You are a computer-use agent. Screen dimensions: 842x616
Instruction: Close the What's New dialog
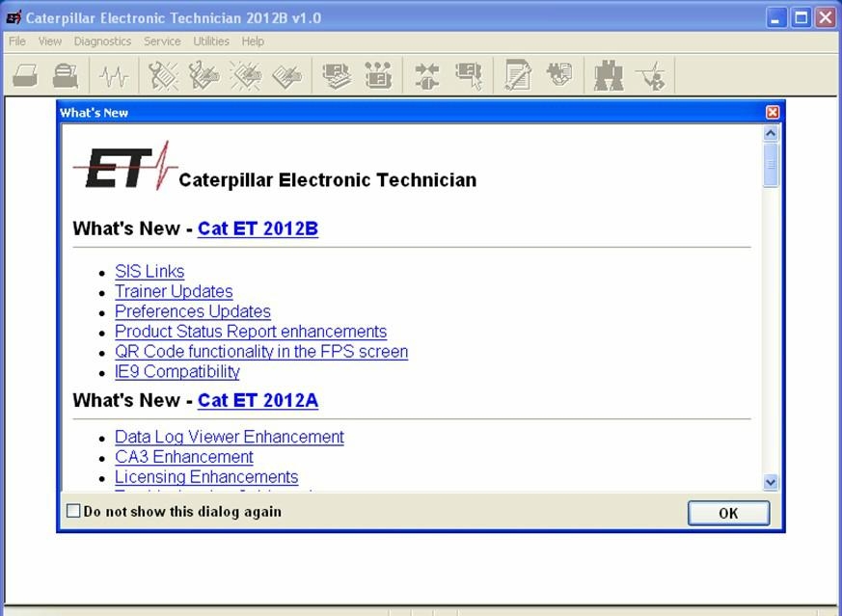773,112
